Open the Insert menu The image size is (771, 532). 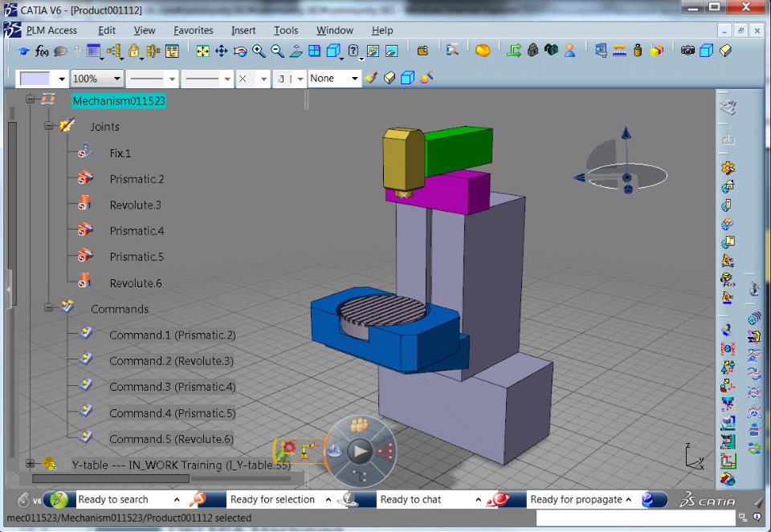coord(243,30)
